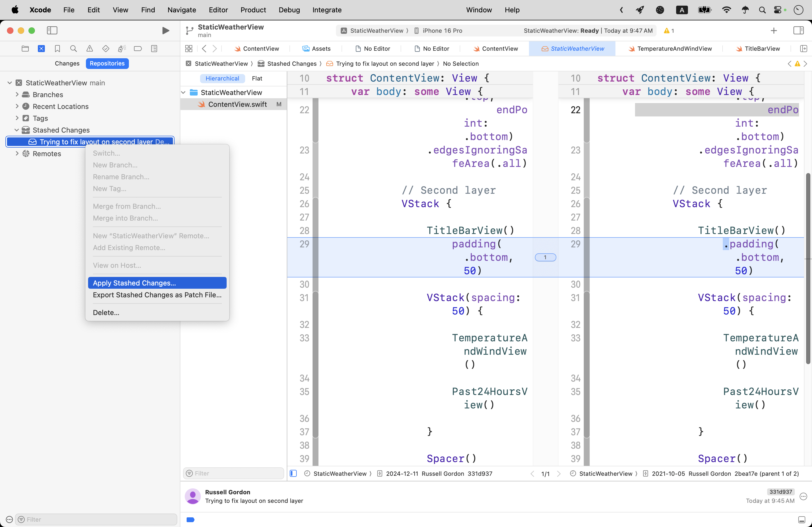Hide the navigator sidebar toggle icon

pyautogui.click(x=52, y=31)
